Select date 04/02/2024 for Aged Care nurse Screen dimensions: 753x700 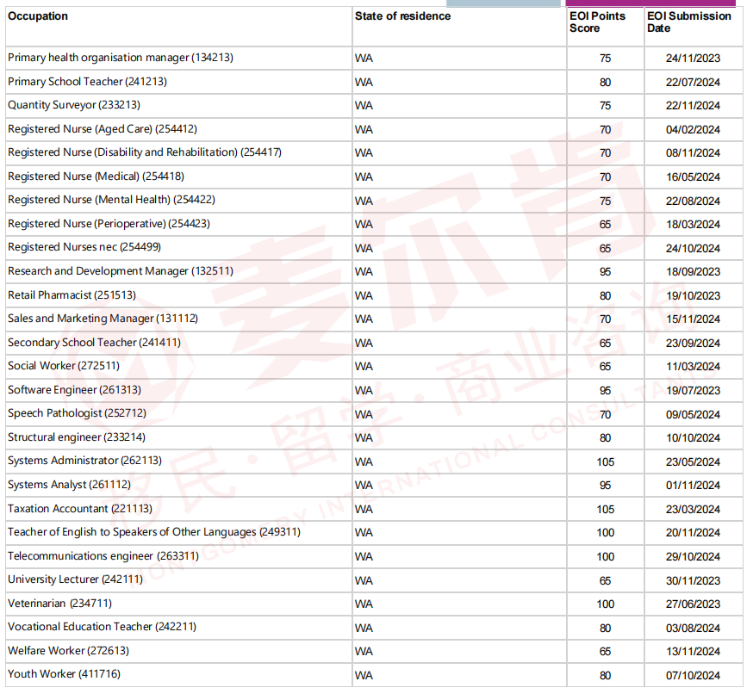pos(693,130)
